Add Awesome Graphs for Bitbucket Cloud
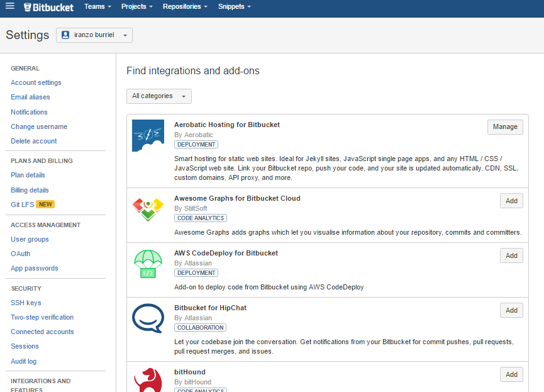Viewport: 544px width, 392px height. point(511,201)
